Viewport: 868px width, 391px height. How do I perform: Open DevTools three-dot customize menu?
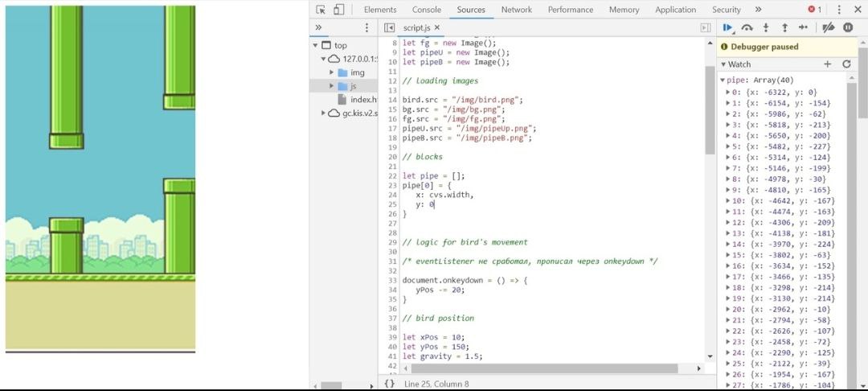click(x=838, y=10)
